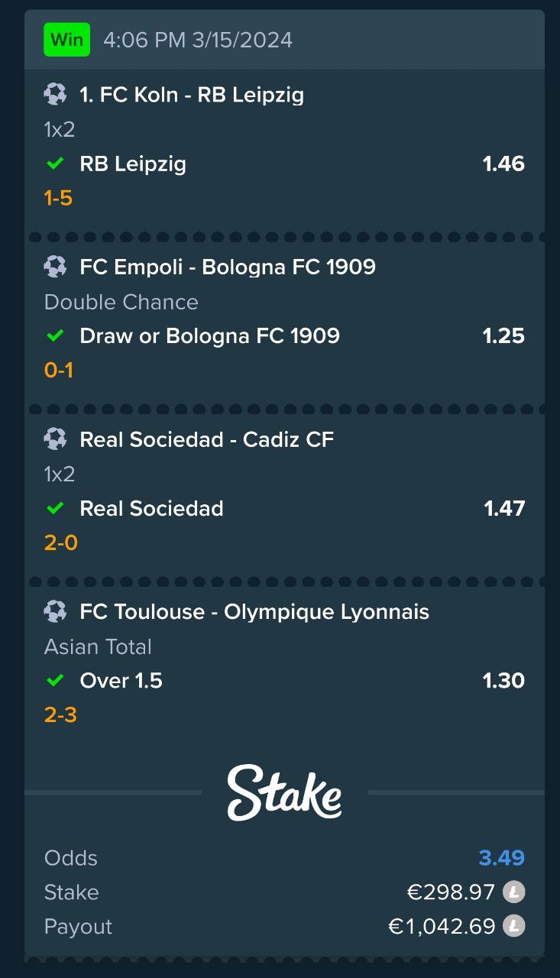Click the green checkmark beside Draw or Bologna
The height and width of the screenshot is (978, 560).
point(55,335)
